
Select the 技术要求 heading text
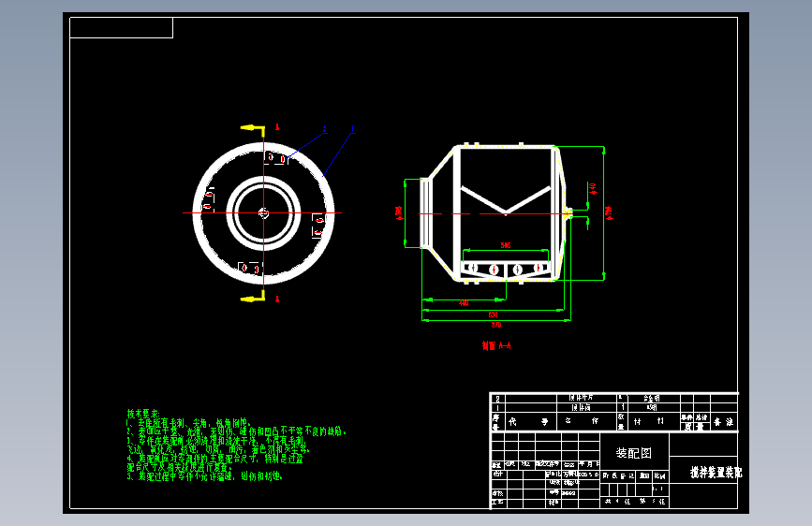[143, 414]
